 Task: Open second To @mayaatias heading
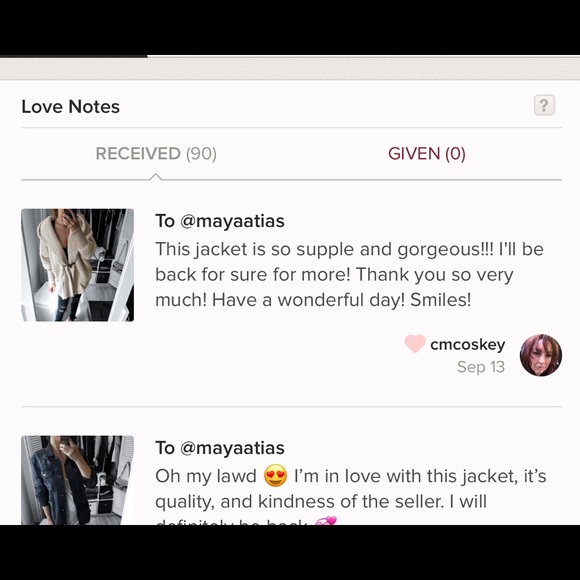(x=220, y=448)
